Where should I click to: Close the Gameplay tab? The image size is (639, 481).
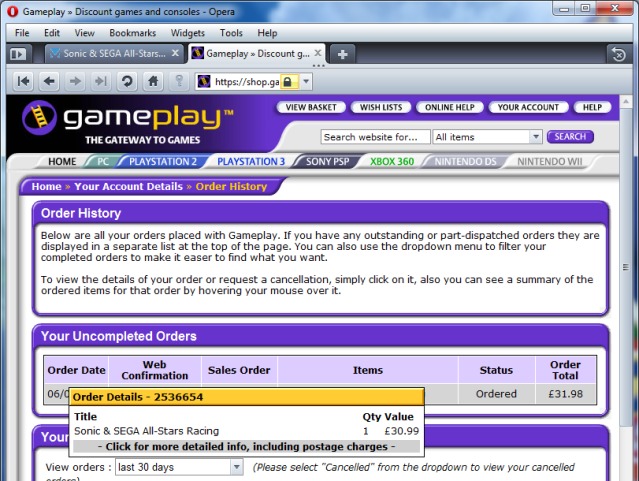tap(318, 53)
